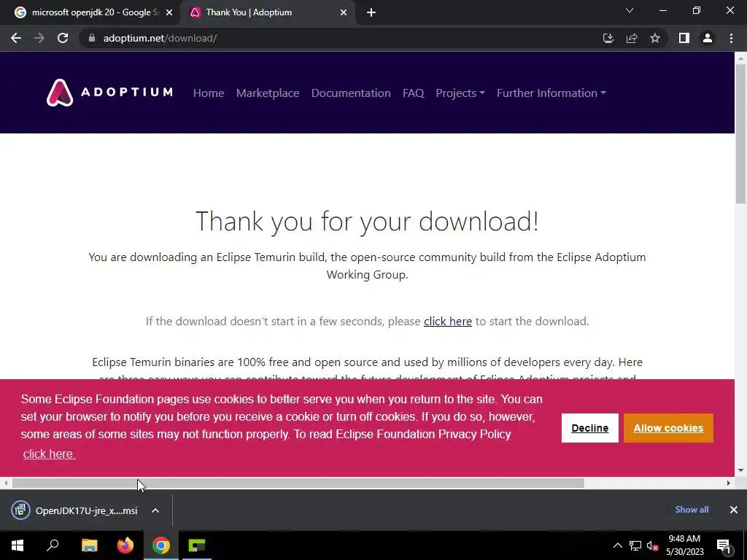Click the Chrome taskbar icon
This screenshot has width=747, height=560.
pyautogui.click(x=161, y=545)
